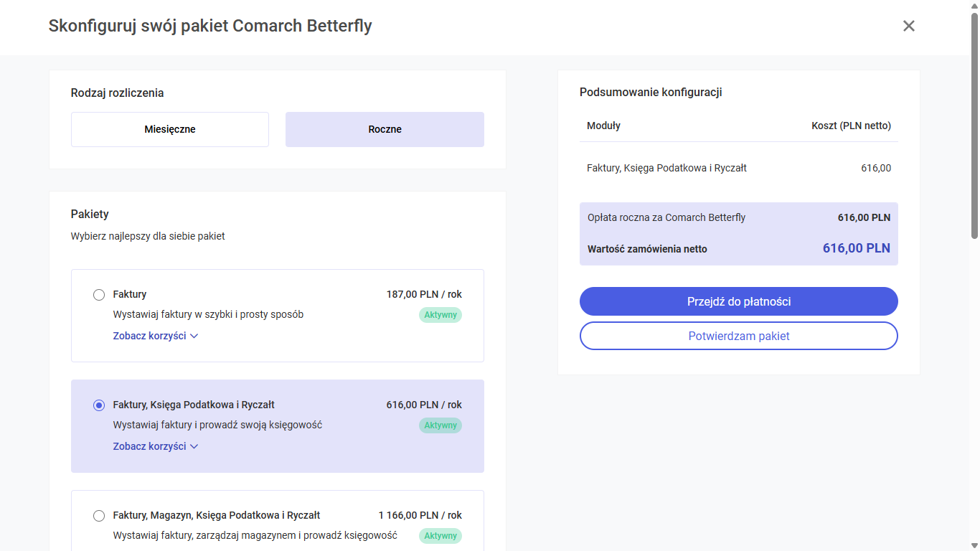
Task: Click the Opłata roczna za Comarch Betterfly row
Action: [738, 217]
